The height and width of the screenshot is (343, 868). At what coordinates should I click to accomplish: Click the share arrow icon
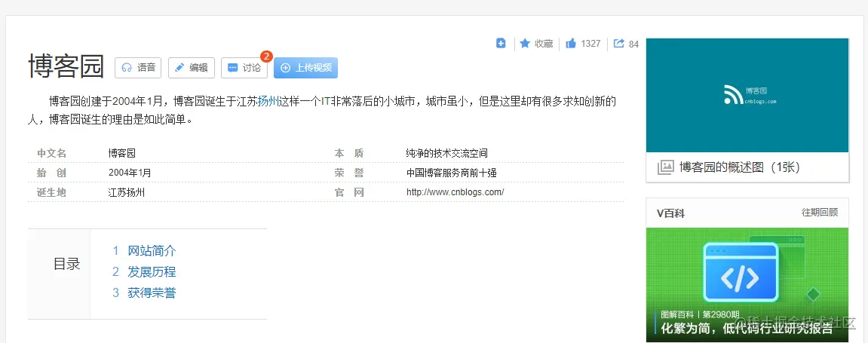point(619,43)
